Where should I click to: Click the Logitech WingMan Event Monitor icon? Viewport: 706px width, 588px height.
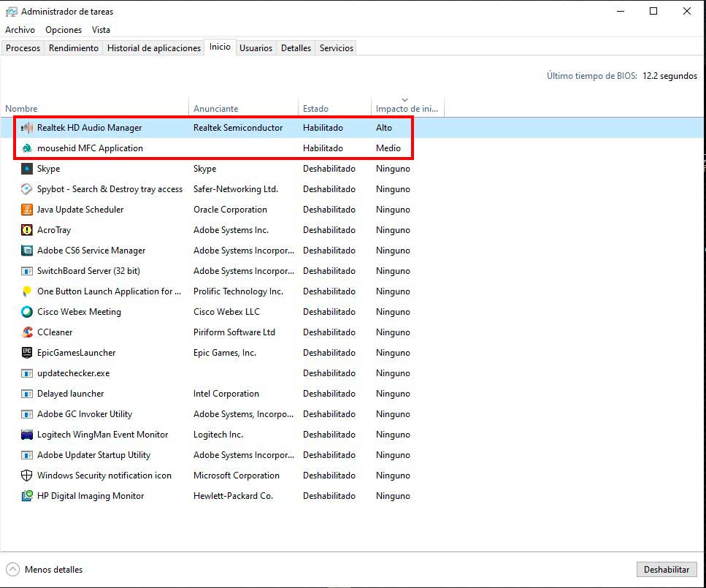[27, 435]
